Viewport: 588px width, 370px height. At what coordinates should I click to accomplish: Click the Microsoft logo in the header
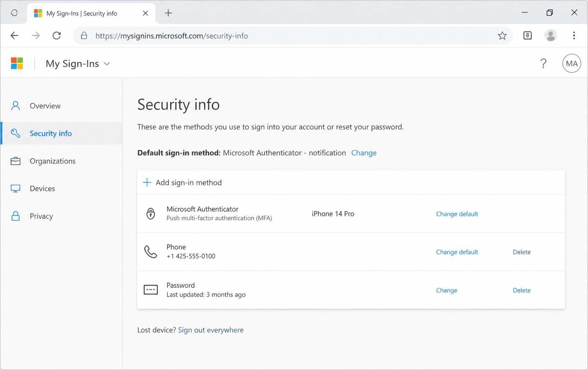pyautogui.click(x=17, y=63)
